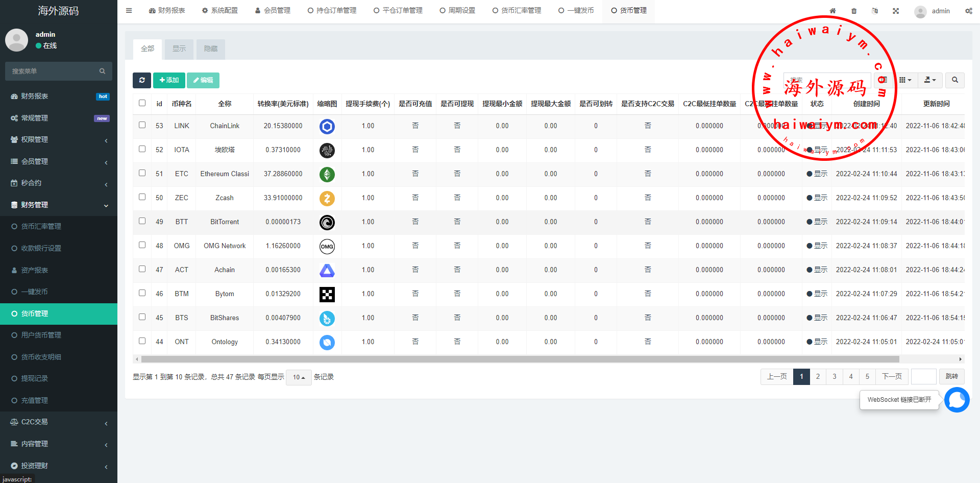The width and height of the screenshot is (980, 483).
Task: Tick the checkbox for the LINK row
Action: pos(142,125)
